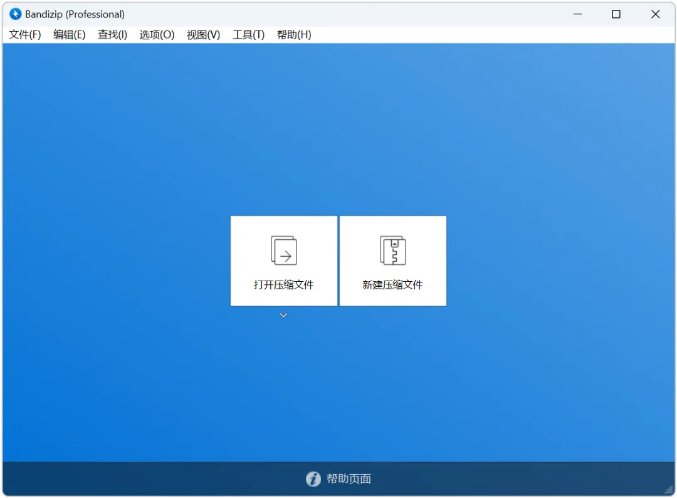Open the 选项(O) menu

(157, 35)
